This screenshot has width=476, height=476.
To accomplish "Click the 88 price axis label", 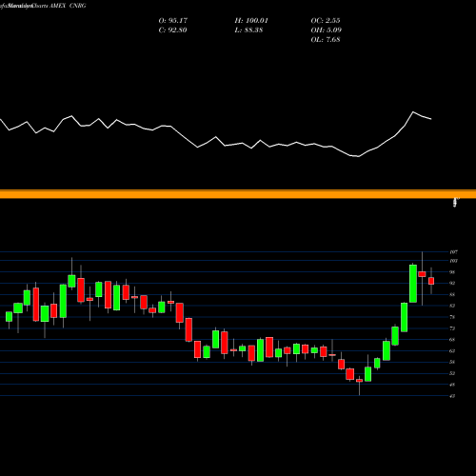I will [x=452, y=294].
